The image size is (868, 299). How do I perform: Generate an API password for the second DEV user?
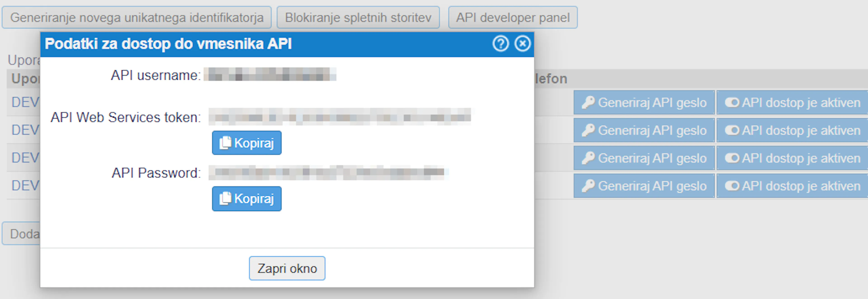click(644, 130)
